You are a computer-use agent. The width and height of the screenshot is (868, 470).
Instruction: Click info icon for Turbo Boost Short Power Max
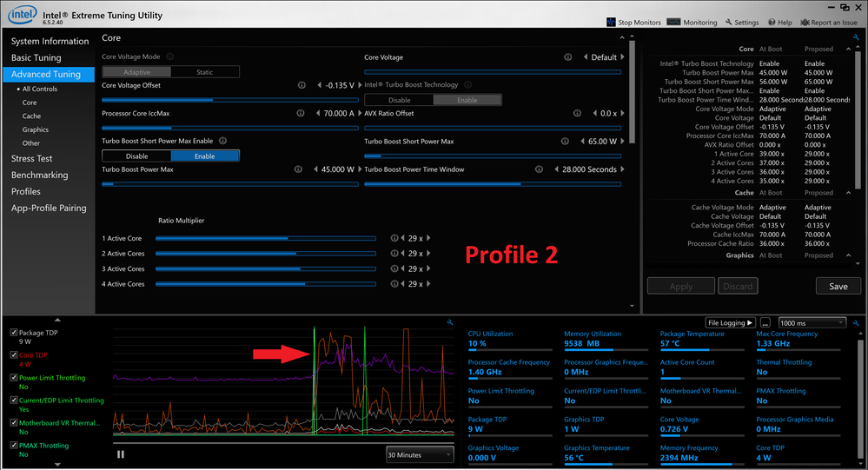point(565,141)
